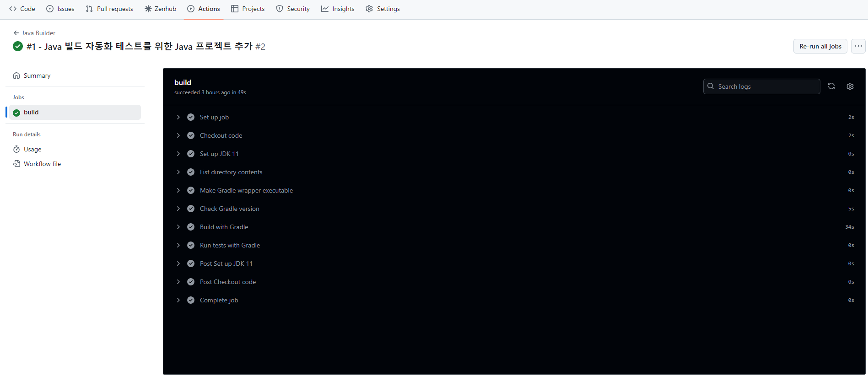The height and width of the screenshot is (376, 868).
Task: Click the 5s duration of Check Gradle version
Action: point(851,209)
